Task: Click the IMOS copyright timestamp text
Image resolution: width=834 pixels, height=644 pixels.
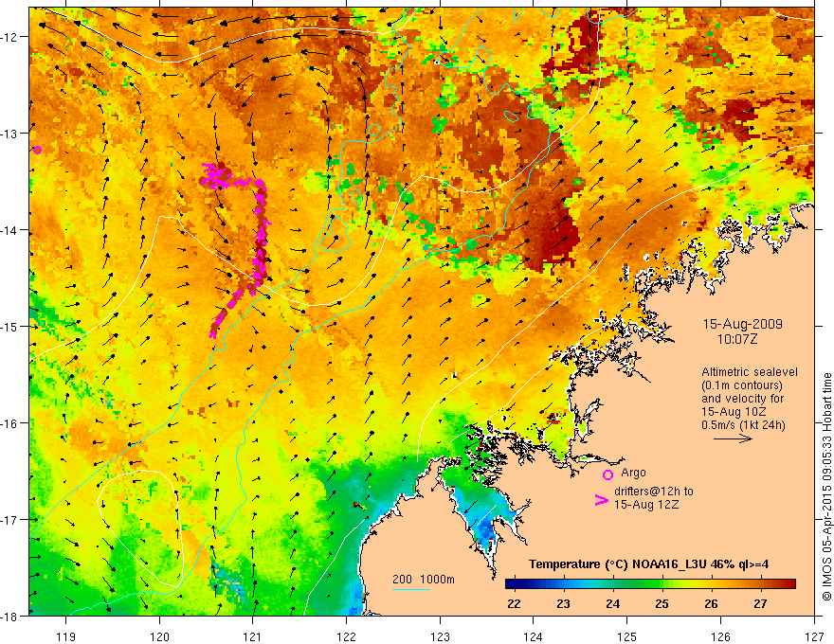Action: click(x=826, y=487)
